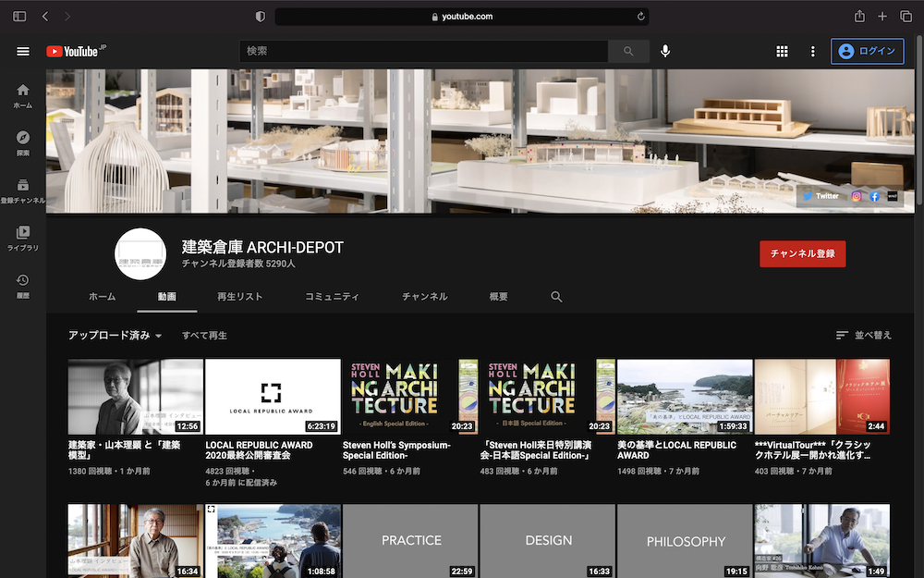The width and height of the screenshot is (924, 578).
Task: Open the PRACTICE video thumbnail
Action: point(410,541)
